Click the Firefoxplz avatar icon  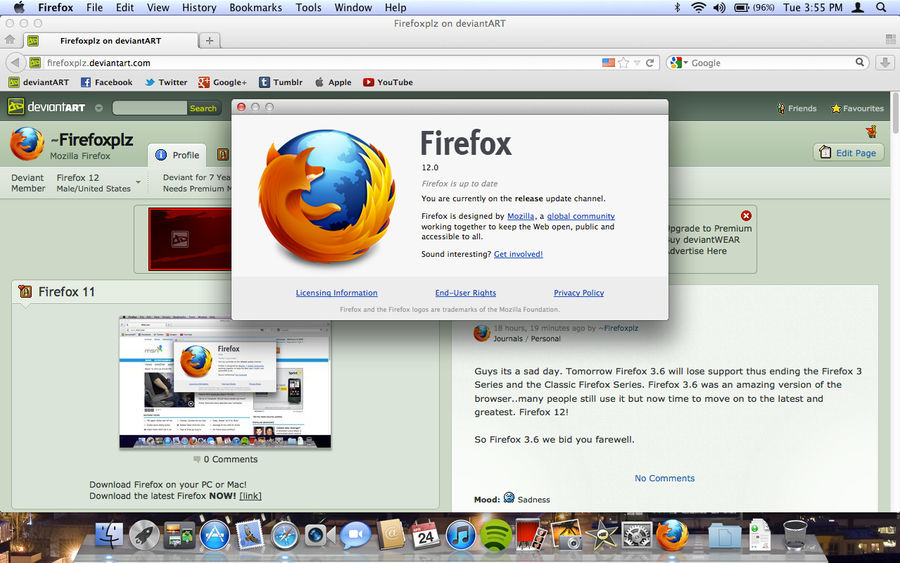(26, 143)
